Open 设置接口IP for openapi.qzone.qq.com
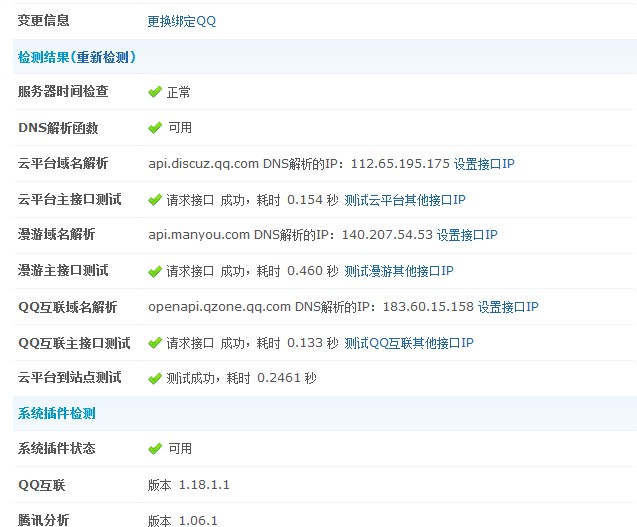The image size is (637, 527). point(508,307)
